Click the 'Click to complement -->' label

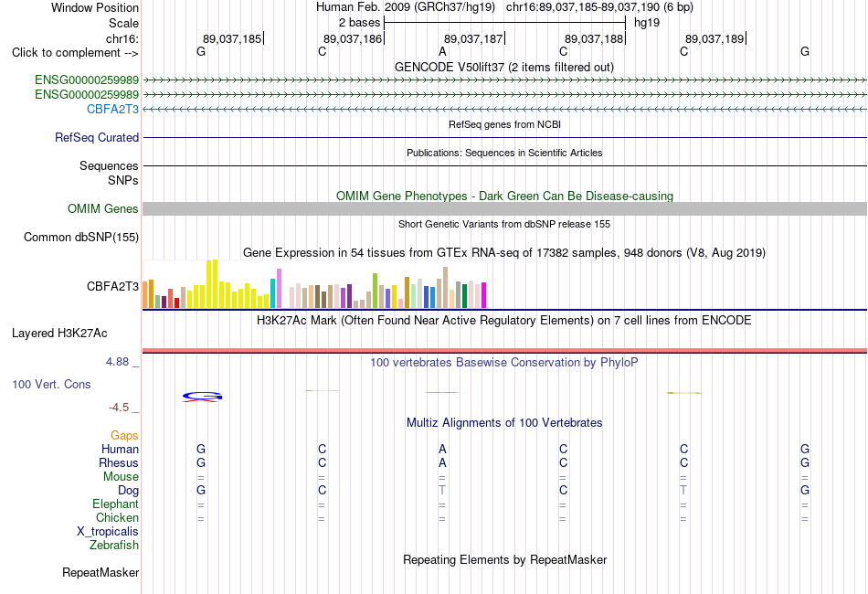point(75,53)
